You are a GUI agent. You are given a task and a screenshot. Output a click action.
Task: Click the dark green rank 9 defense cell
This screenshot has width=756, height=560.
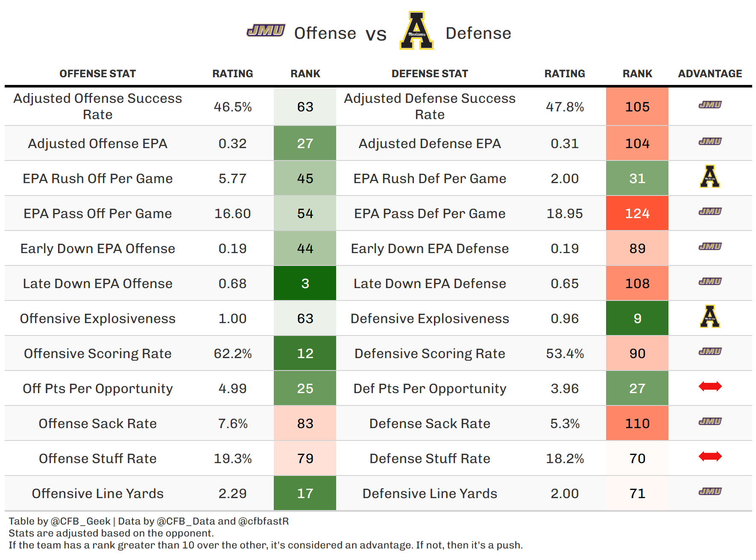click(x=637, y=318)
